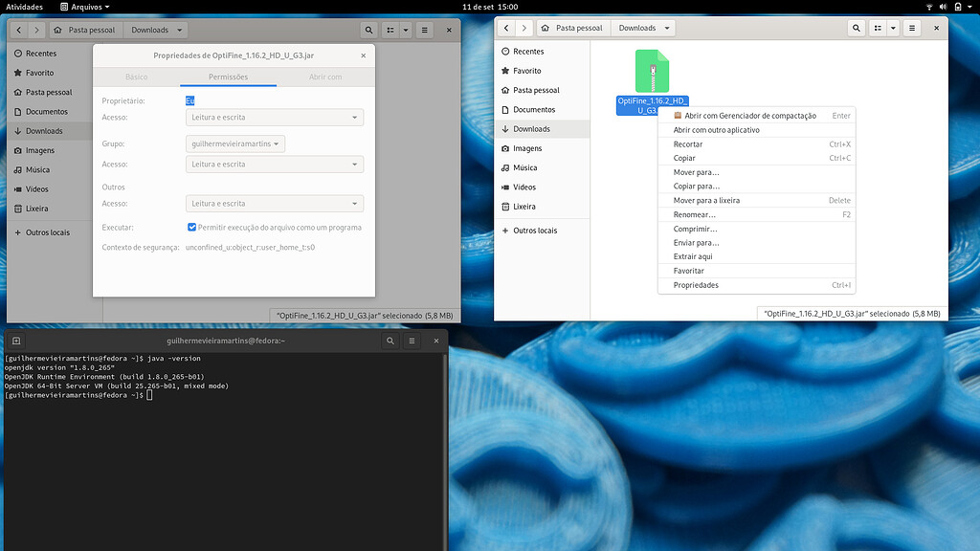This screenshot has width=980, height=551.
Task: Click Atividades in the top bar
Action: pos(24,7)
